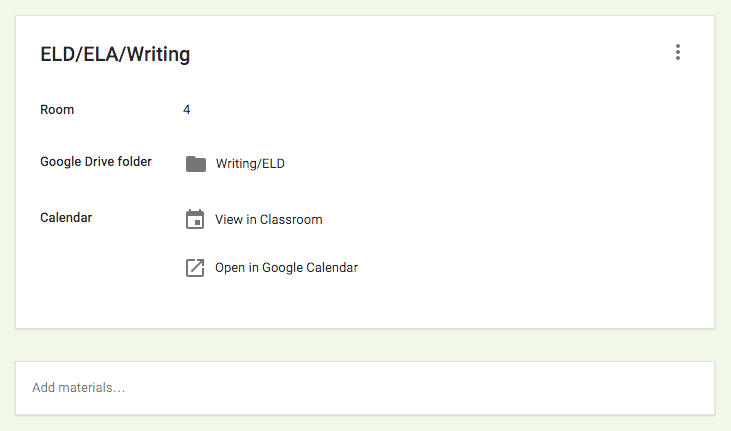Click the ELD/ELA/Writing class title
731x431 pixels.
(x=115, y=54)
